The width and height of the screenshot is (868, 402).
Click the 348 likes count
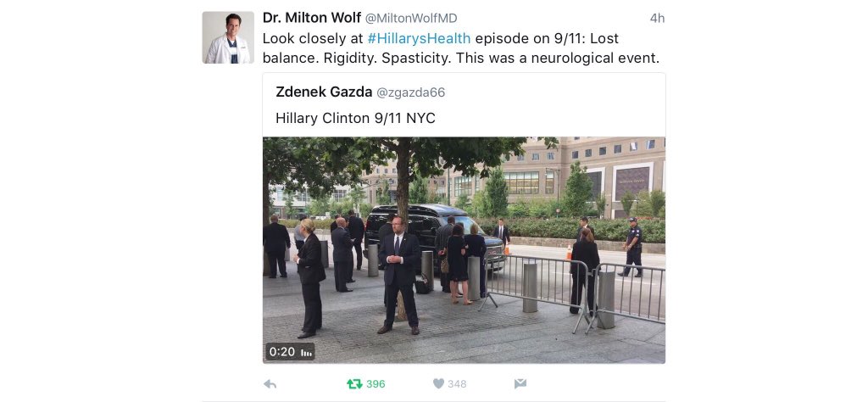tap(457, 383)
